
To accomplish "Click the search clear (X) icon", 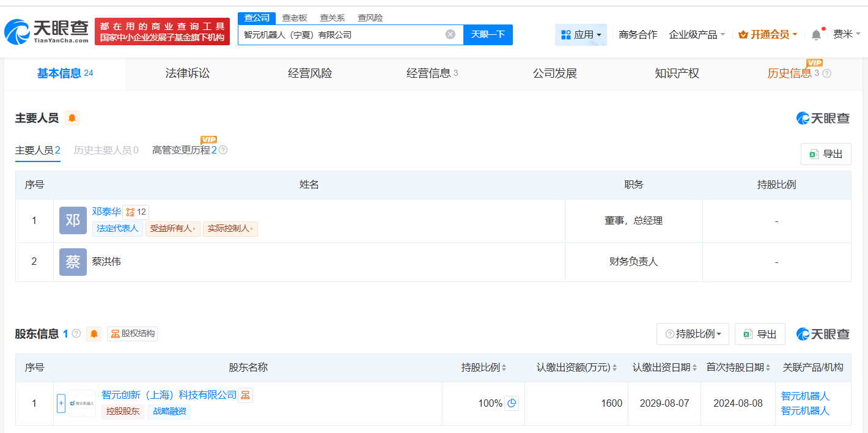I will coord(451,35).
